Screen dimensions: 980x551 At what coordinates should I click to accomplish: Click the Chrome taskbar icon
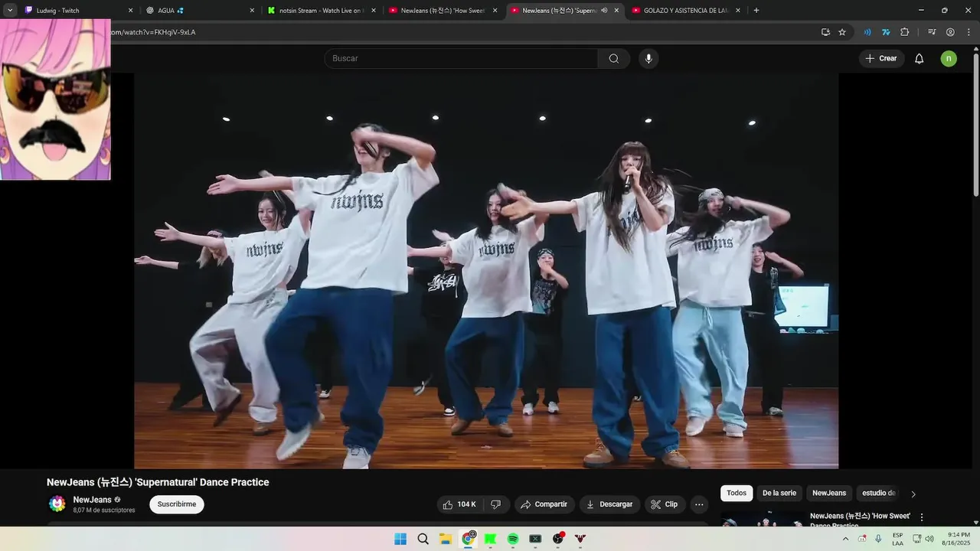point(468,539)
